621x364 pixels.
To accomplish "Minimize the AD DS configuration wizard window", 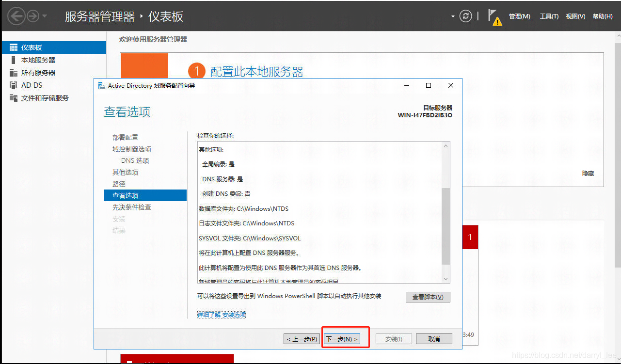I will tap(407, 85).
